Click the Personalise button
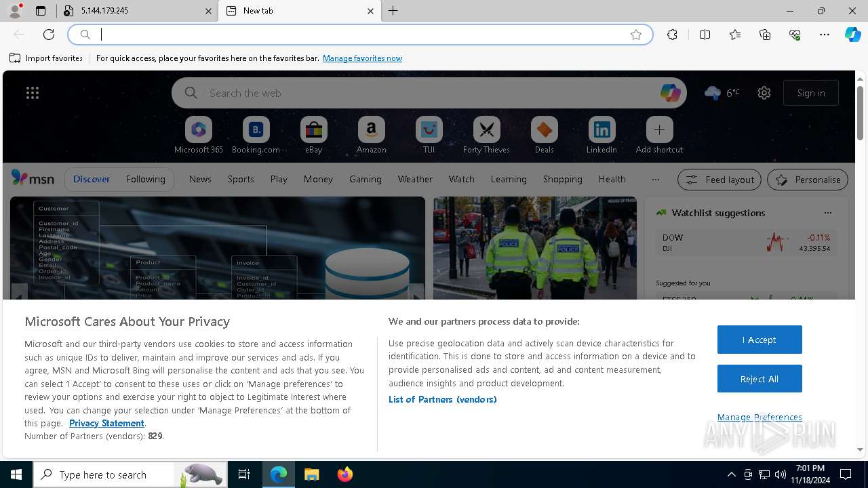The height and width of the screenshot is (488, 868). (x=807, y=180)
